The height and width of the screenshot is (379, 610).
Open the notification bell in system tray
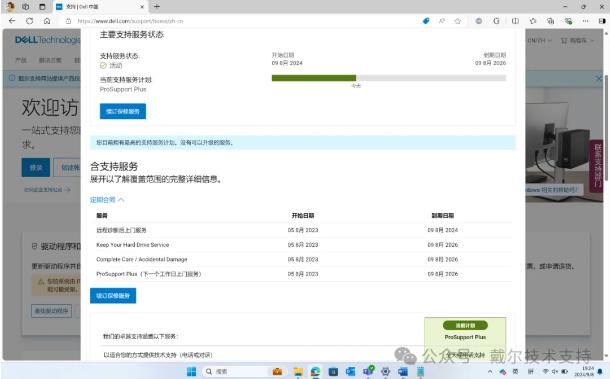click(599, 371)
